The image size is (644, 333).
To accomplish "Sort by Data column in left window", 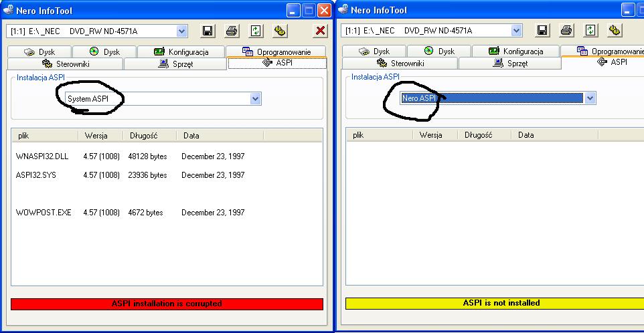I will coord(220,135).
